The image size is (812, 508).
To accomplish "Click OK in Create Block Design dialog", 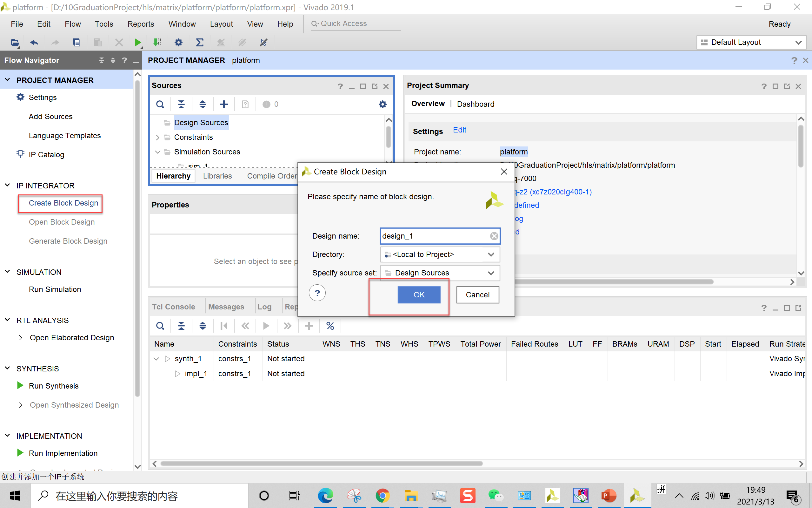I will pos(419,295).
